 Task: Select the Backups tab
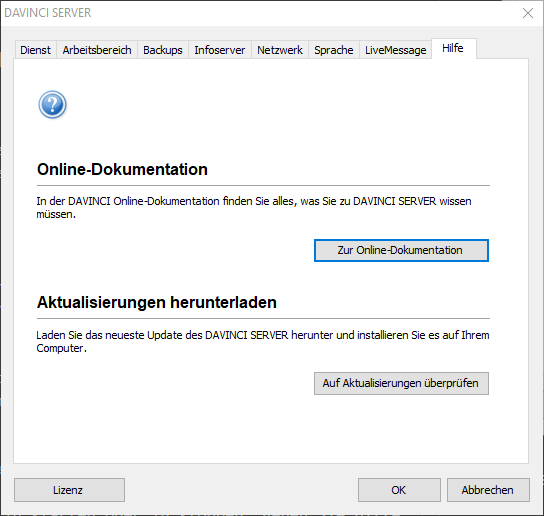tap(163, 50)
